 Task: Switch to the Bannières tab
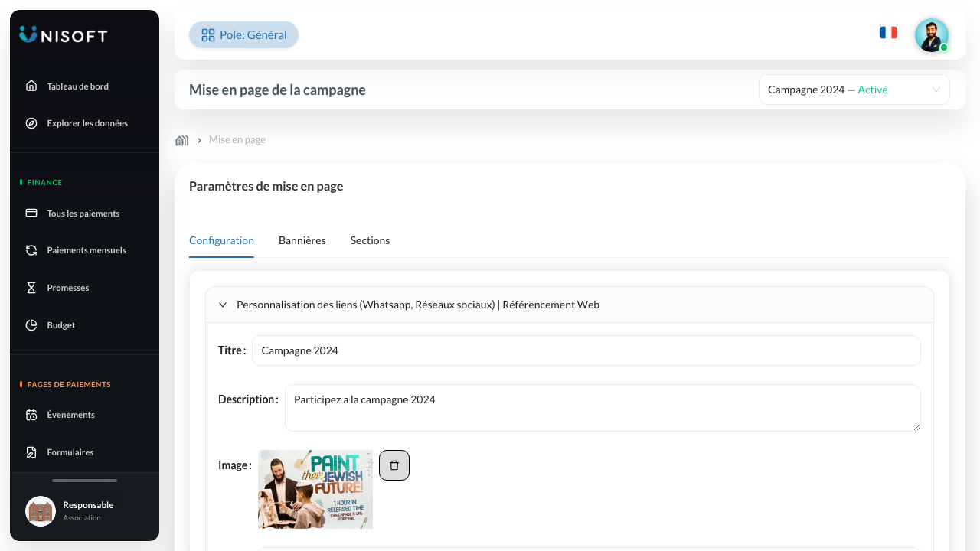tap(302, 240)
